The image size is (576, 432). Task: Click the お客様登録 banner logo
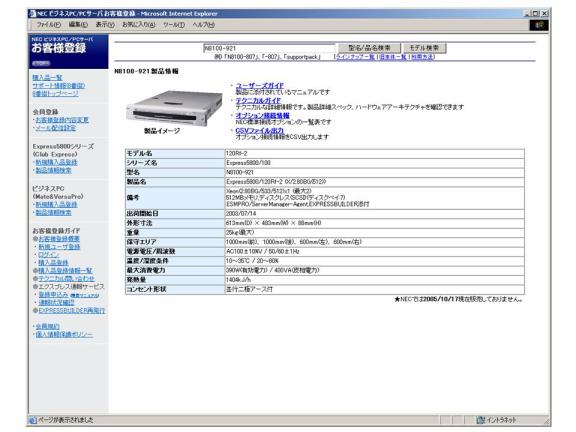[x=68, y=51]
